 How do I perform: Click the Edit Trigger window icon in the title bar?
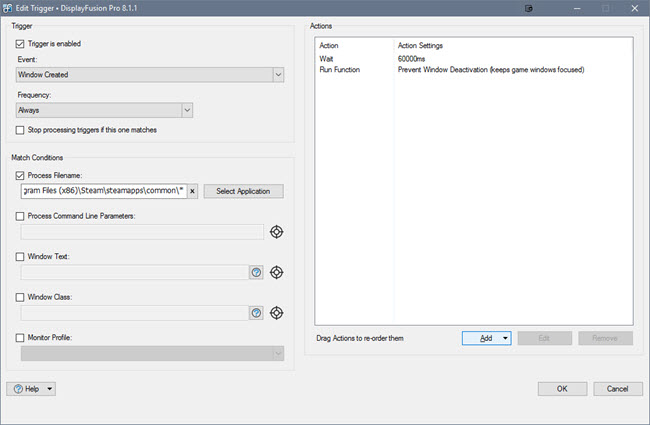[x=10, y=8]
